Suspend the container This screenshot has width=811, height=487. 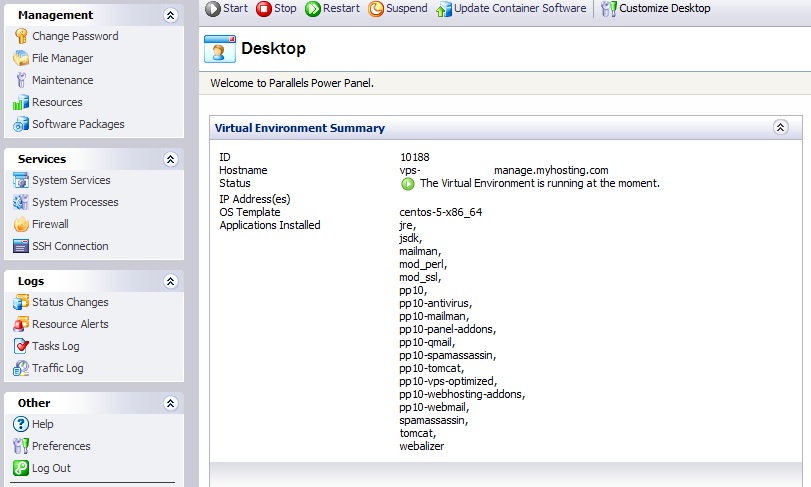[398, 8]
